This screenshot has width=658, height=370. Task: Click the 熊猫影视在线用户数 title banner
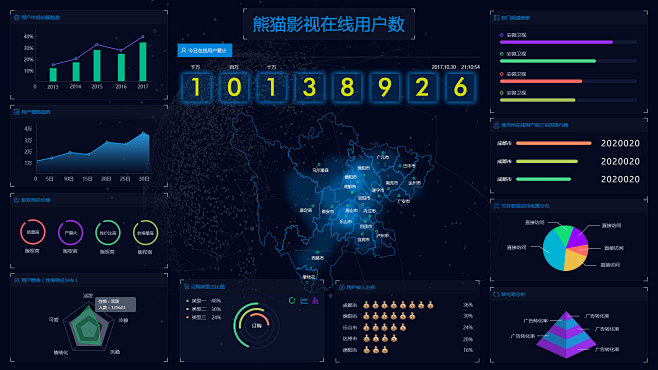tap(329, 24)
